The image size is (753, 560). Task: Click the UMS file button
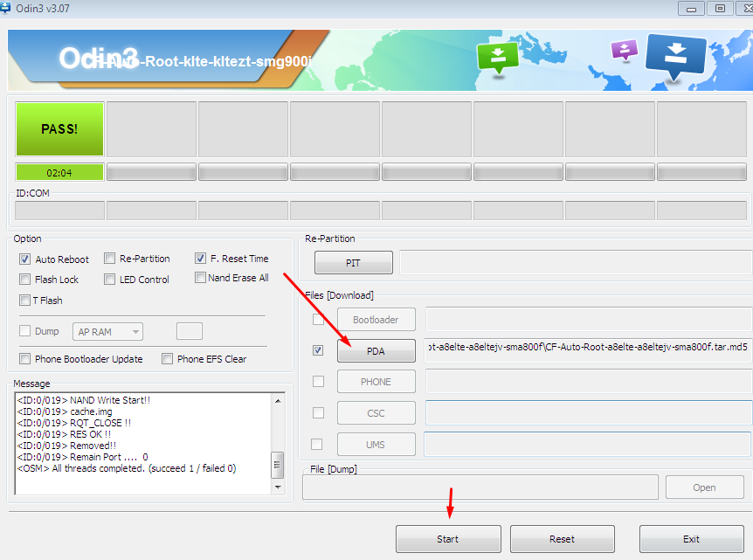[x=376, y=445]
